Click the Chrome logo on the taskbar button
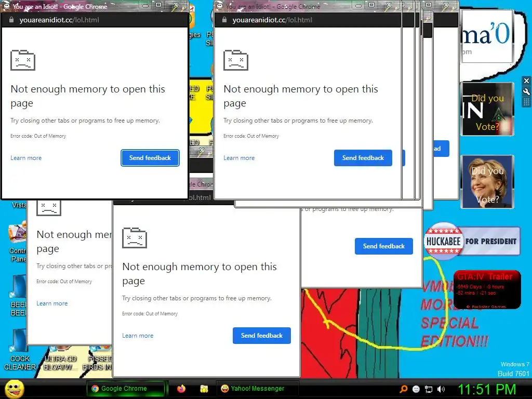Image resolution: width=532 pixels, height=399 pixels. 95,389
